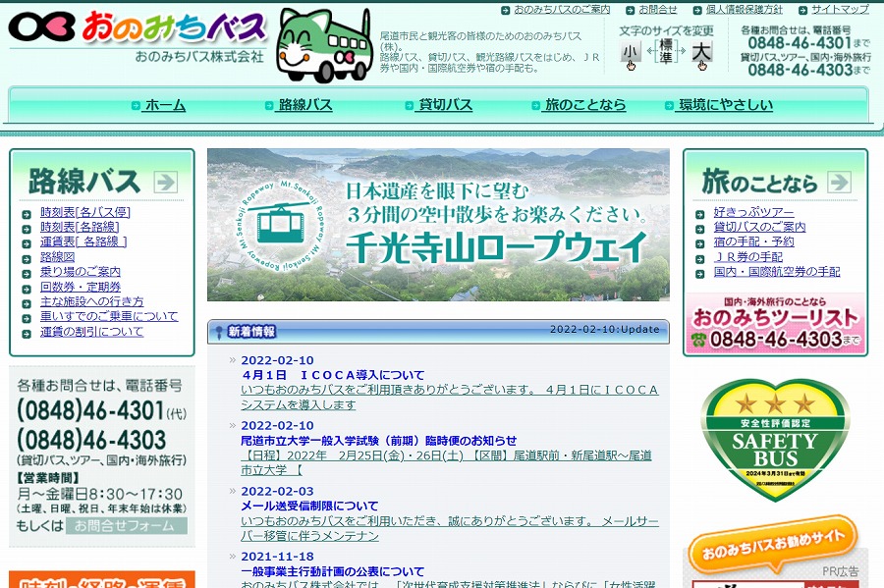Open ＪＲ券の手配 link
Viewport: 884px width, 588px height.
[748, 257]
